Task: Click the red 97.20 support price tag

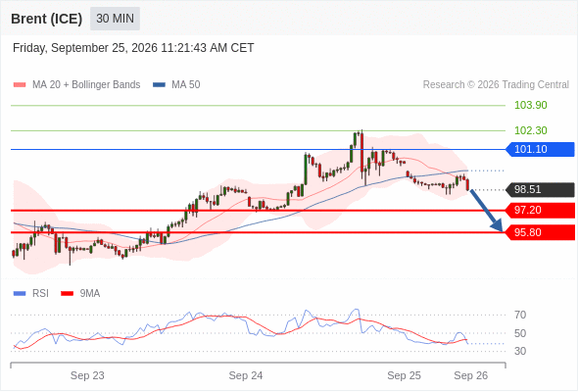Action: click(540, 210)
